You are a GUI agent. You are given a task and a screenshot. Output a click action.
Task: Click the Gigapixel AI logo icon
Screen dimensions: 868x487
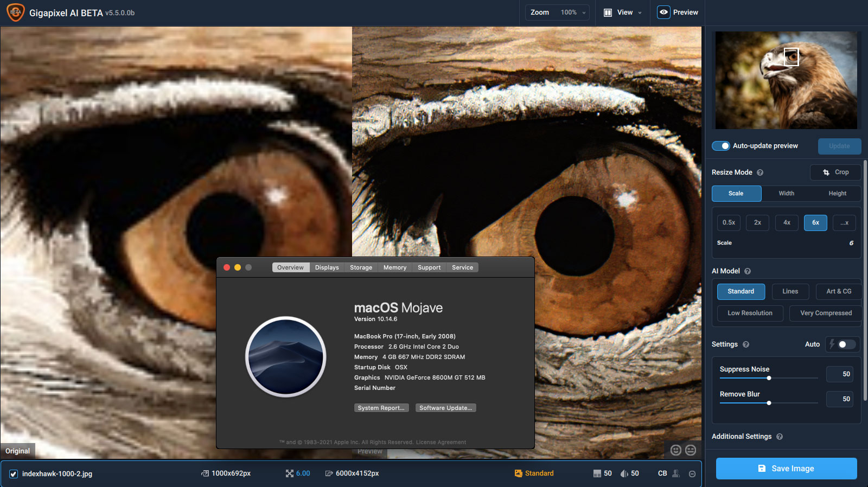tap(15, 12)
